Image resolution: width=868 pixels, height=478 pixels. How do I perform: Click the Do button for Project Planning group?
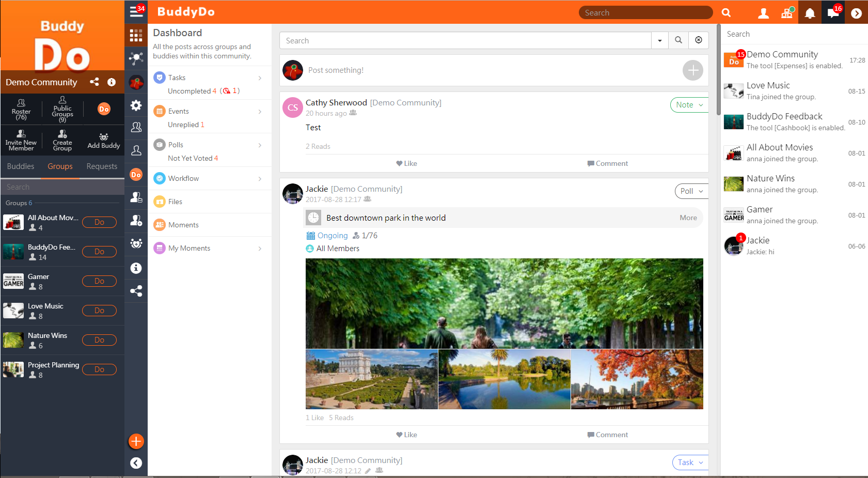[99, 369]
